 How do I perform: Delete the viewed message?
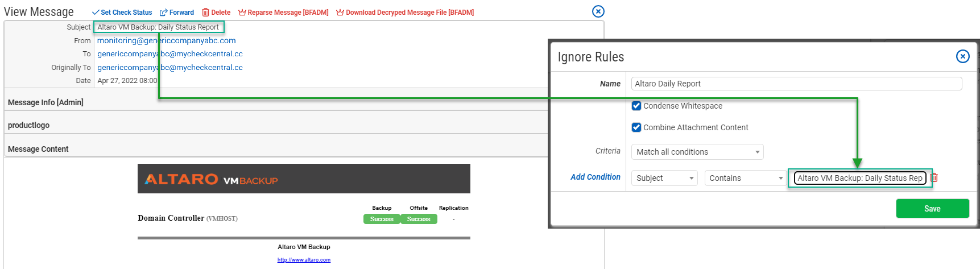(216, 13)
